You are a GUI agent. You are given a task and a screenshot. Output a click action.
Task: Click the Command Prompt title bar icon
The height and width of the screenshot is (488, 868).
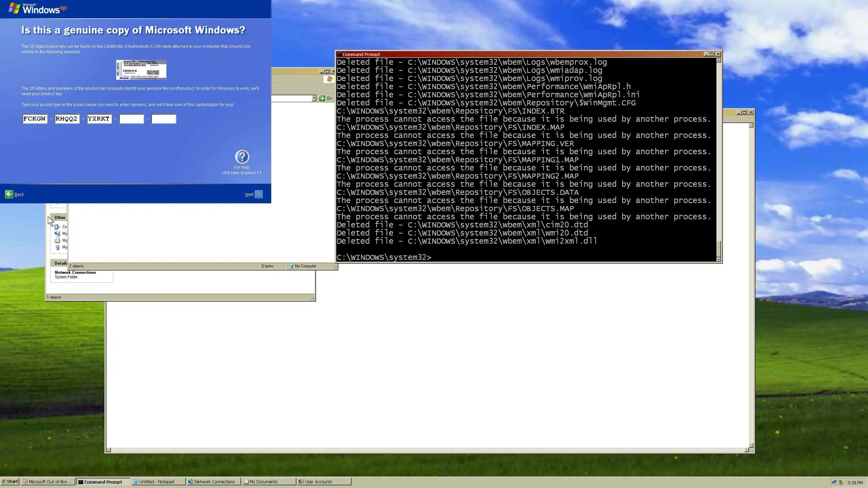point(339,54)
